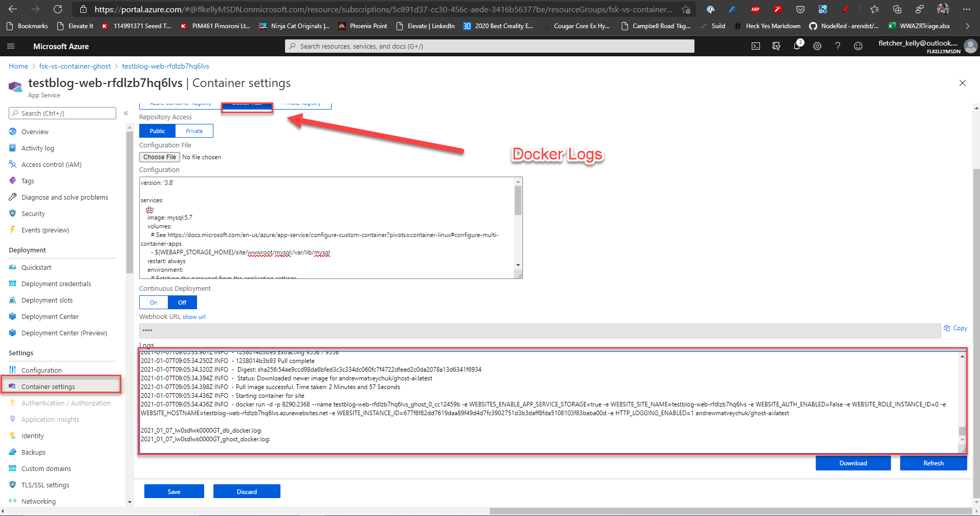The image size is (980, 516).
Task: Open TLS/SSL settings
Action: click(x=45, y=485)
